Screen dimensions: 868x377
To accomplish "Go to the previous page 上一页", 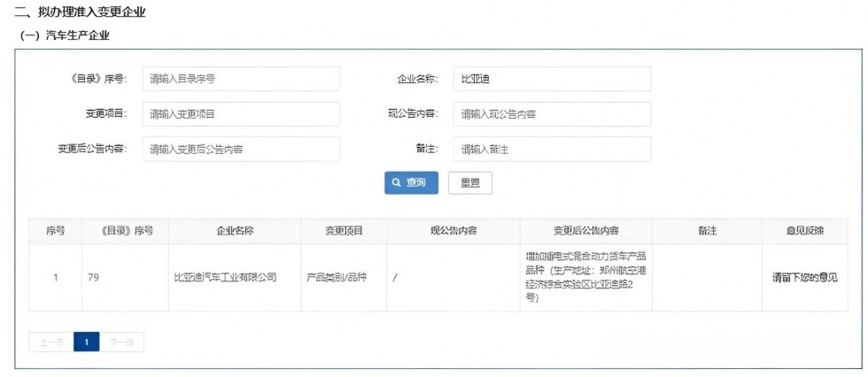I will click(51, 342).
